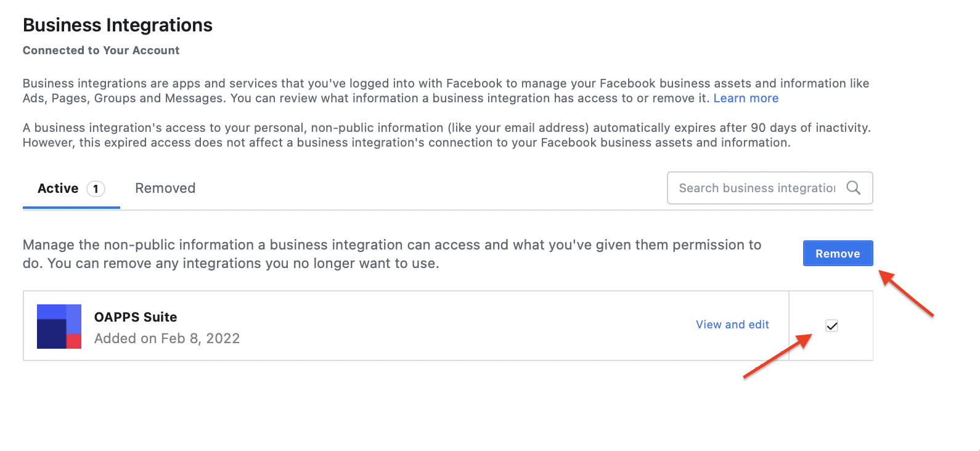980x451 pixels.
Task: Click the Connected to Your Account subheading
Action: tap(101, 51)
